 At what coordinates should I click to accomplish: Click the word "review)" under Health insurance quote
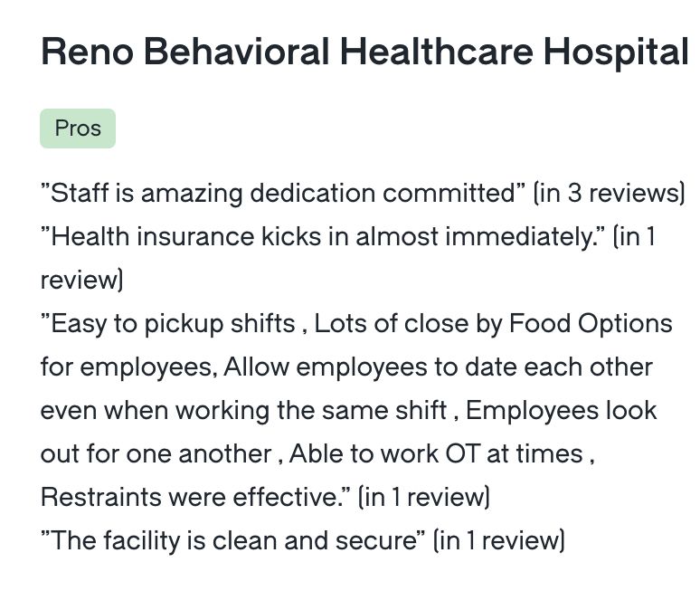81,281
